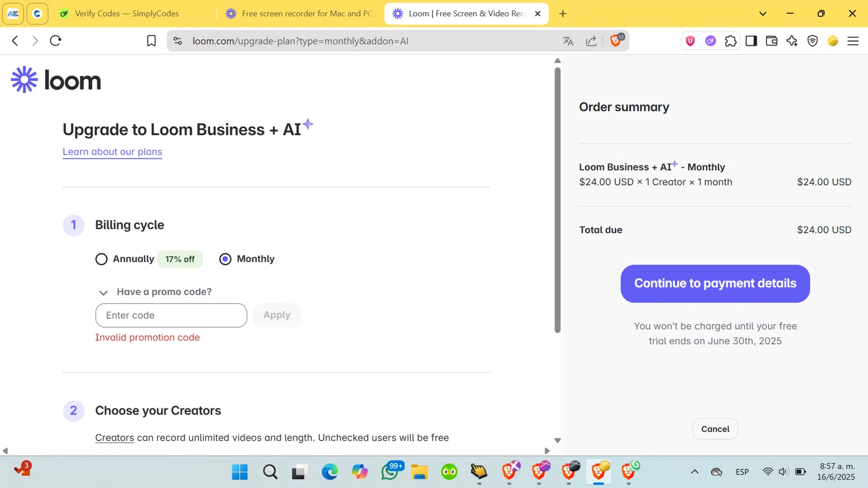This screenshot has height=488, width=868.
Task: Open the Brave VPN shield icon
Action: 812,41
